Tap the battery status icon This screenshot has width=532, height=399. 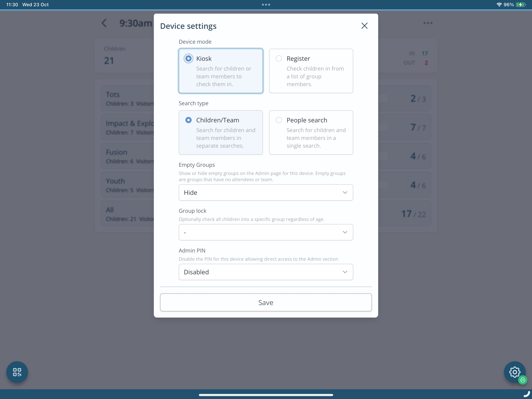[x=521, y=4]
